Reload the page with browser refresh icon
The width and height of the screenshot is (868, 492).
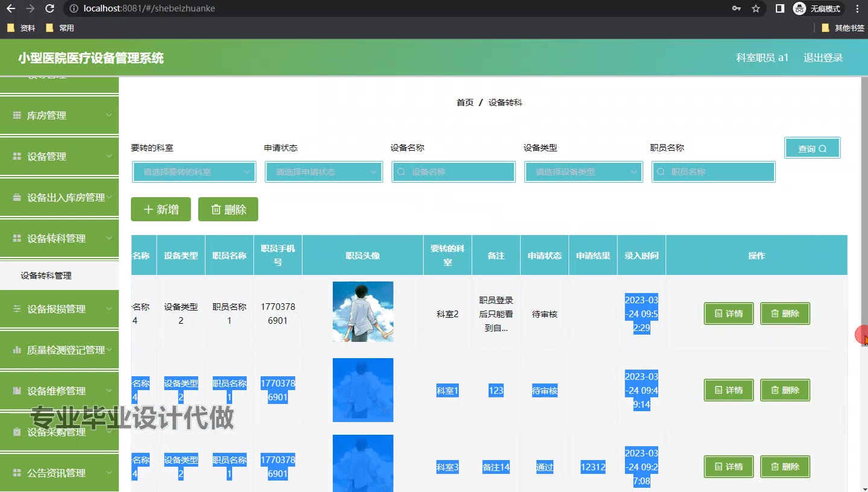[x=50, y=8]
